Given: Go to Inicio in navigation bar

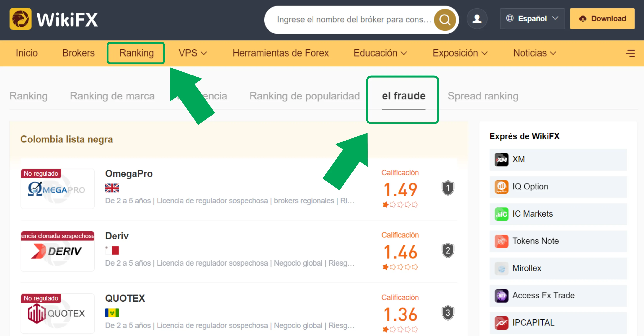Looking at the screenshot, I should (27, 53).
